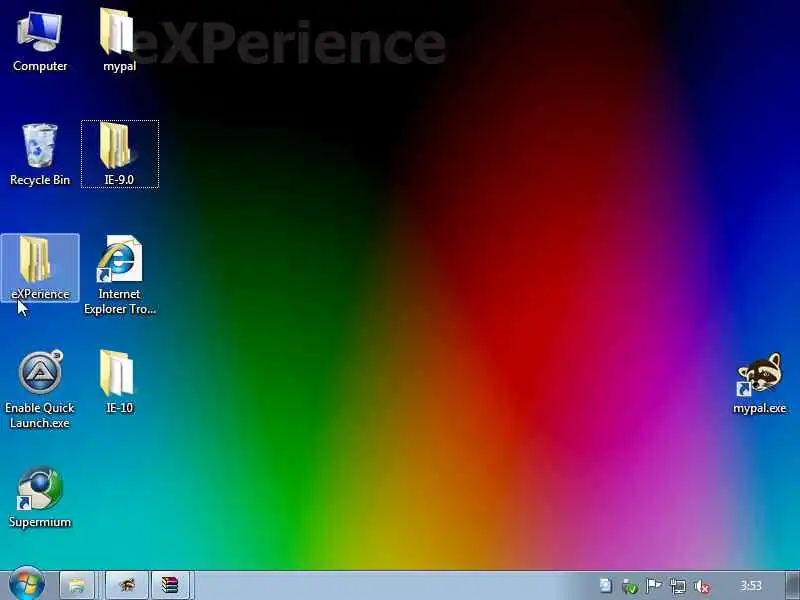Click the "IE-10" label text
The width and height of the screenshot is (800, 600).
point(119,408)
